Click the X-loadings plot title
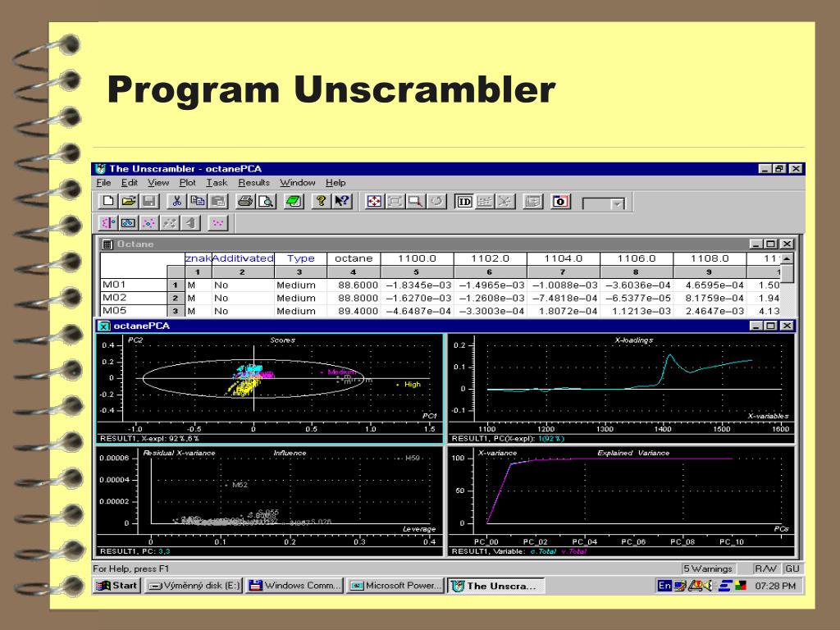The width and height of the screenshot is (840, 630). click(634, 340)
